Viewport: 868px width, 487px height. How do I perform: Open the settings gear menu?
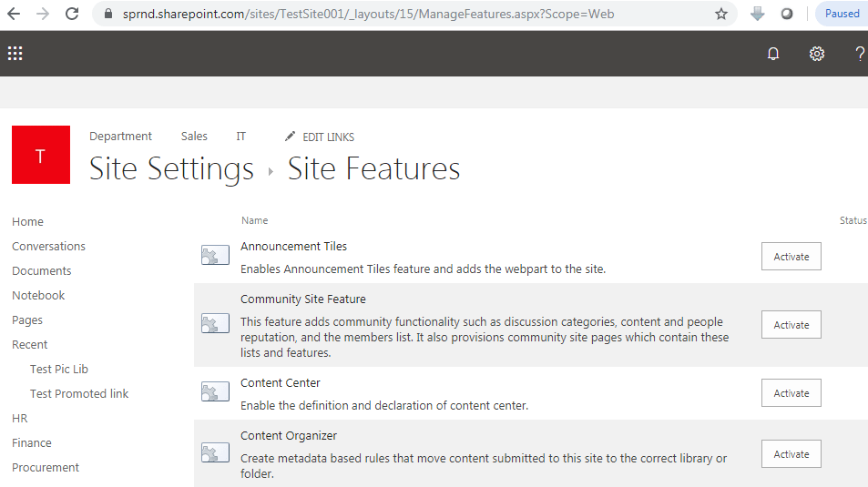tap(816, 54)
